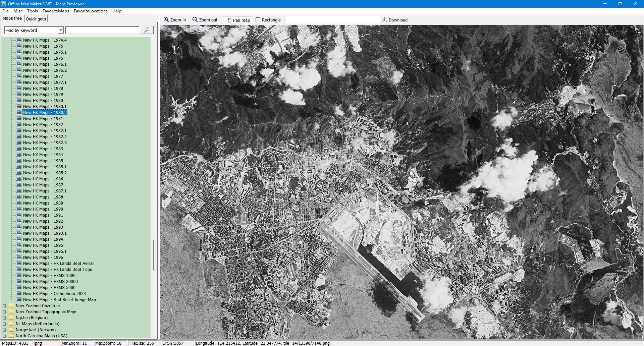Select the Pan map hand tool

click(x=229, y=20)
